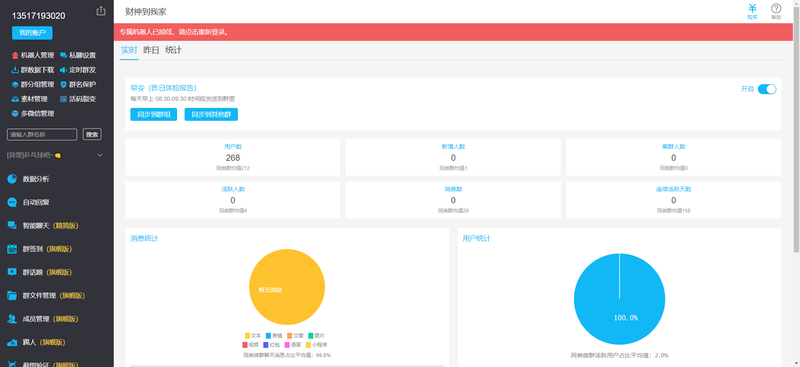Screen dimensions: 800x367
Task: Toggle the 文本 yellow legend swatch
Action: [x=247, y=336]
